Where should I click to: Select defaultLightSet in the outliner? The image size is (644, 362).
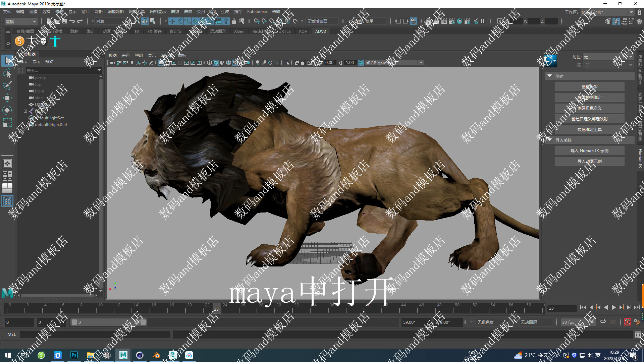pyautogui.click(x=49, y=118)
